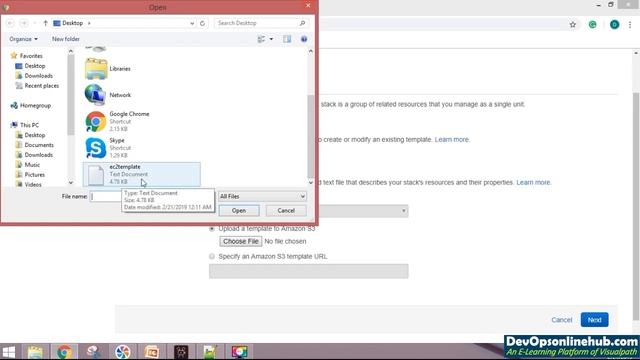Open the colorful pinwheel taskbar app
Image resolution: width=640 pixels, height=360 pixels.
(122, 352)
